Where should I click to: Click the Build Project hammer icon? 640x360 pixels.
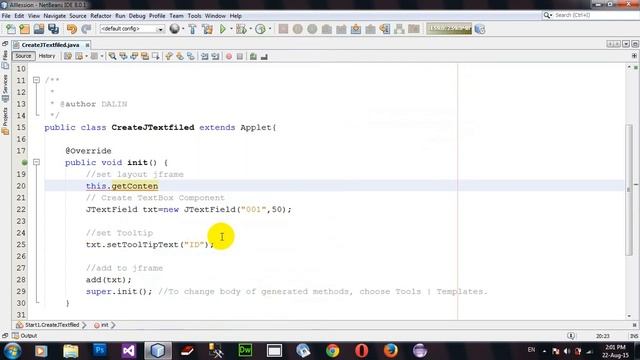tap(192, 29)
